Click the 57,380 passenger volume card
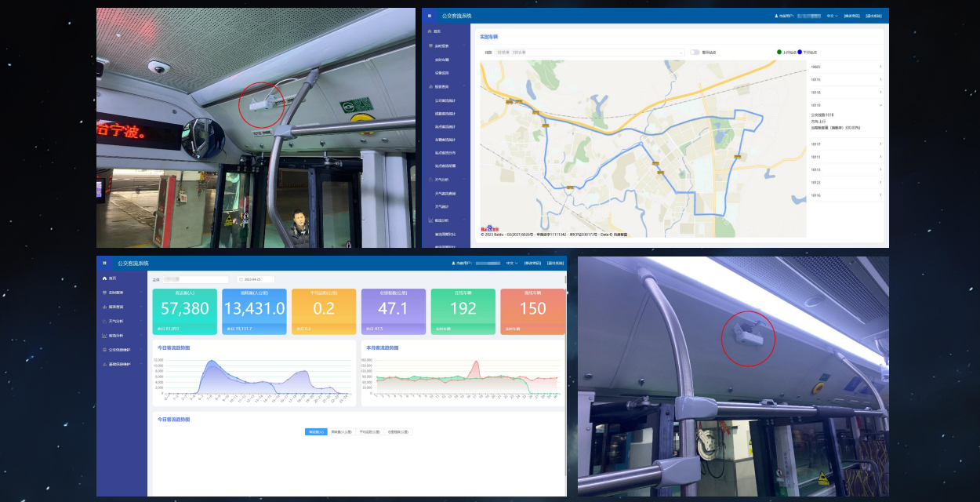The width and height of the screenshot is (980, 502). coord(185,311)
